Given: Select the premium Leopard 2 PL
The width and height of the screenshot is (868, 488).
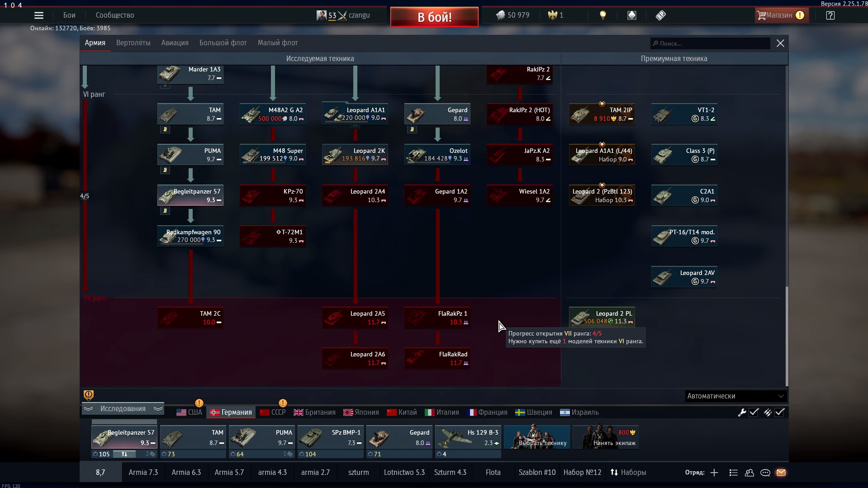Looking at the screenshot, I should click(602, 317).
